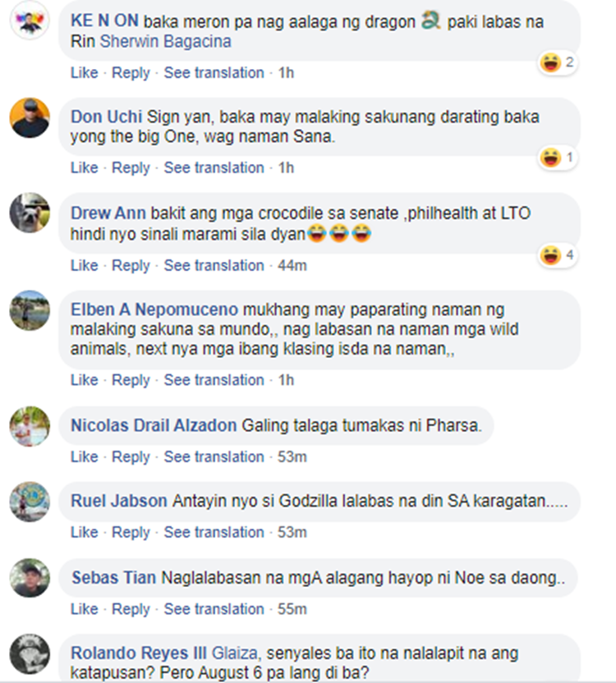
Task: Open the haha reaction on Don Uchi's comment
Action: tap(558, 158)
